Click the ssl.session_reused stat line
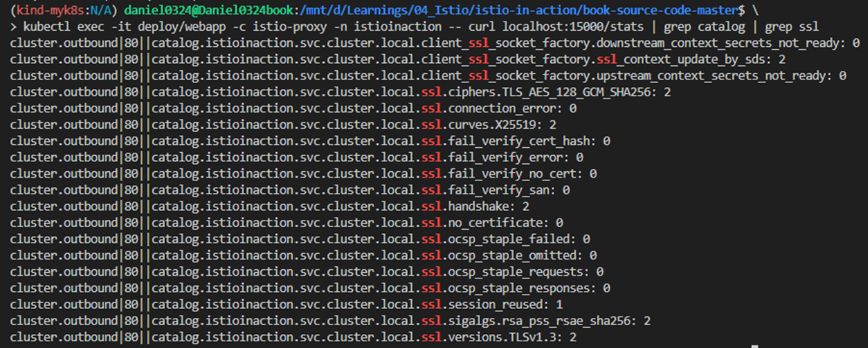868x348 pixels. pyautogui.click(x=287, y=304)
